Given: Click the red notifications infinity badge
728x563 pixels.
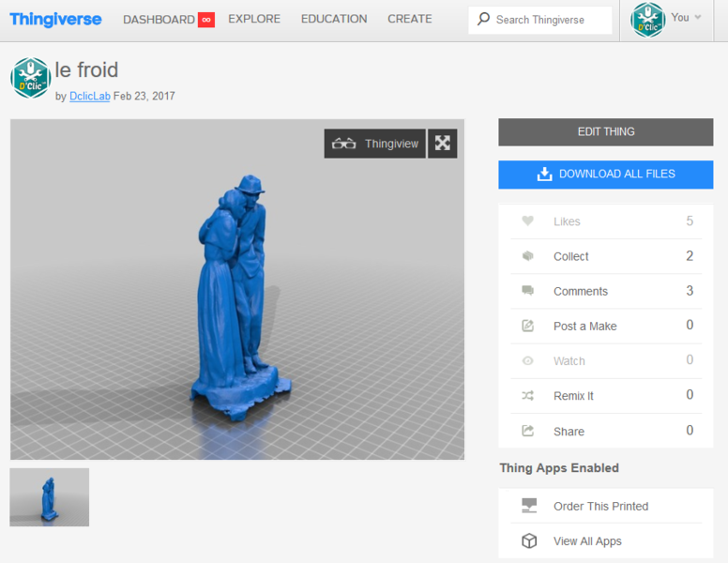Looking at the screenshot, I should [206, 20].
